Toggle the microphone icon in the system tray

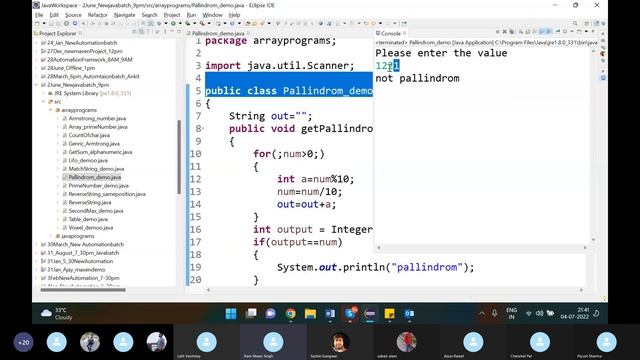pos(494,313)
